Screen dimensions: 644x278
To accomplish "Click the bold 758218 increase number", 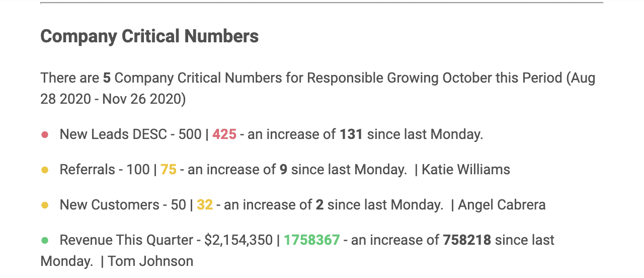I will pyautogui.click(x=467, y=240).
